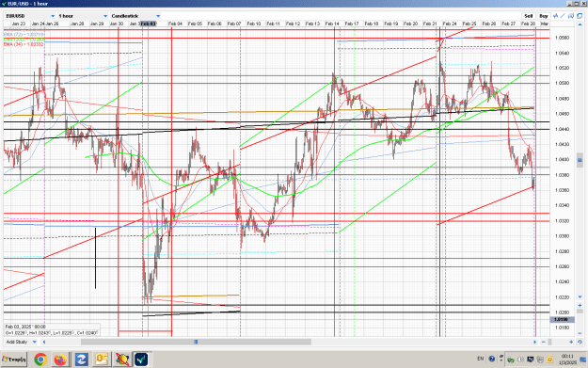Click the EMA (34) indicator label

[24, 44]
